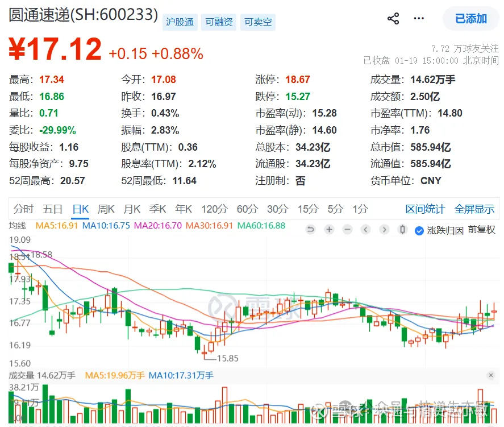The width and height of the screenshot is (504, 427).
Task: Click the 7.72 万球友关注 followers text
Action: (x=465, y=48)
